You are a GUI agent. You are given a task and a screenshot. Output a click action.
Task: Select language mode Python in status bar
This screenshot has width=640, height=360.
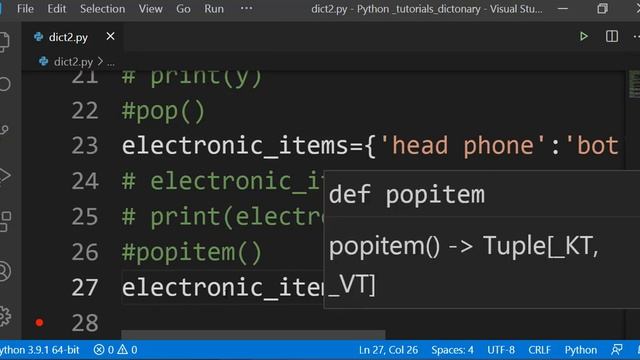580,350
